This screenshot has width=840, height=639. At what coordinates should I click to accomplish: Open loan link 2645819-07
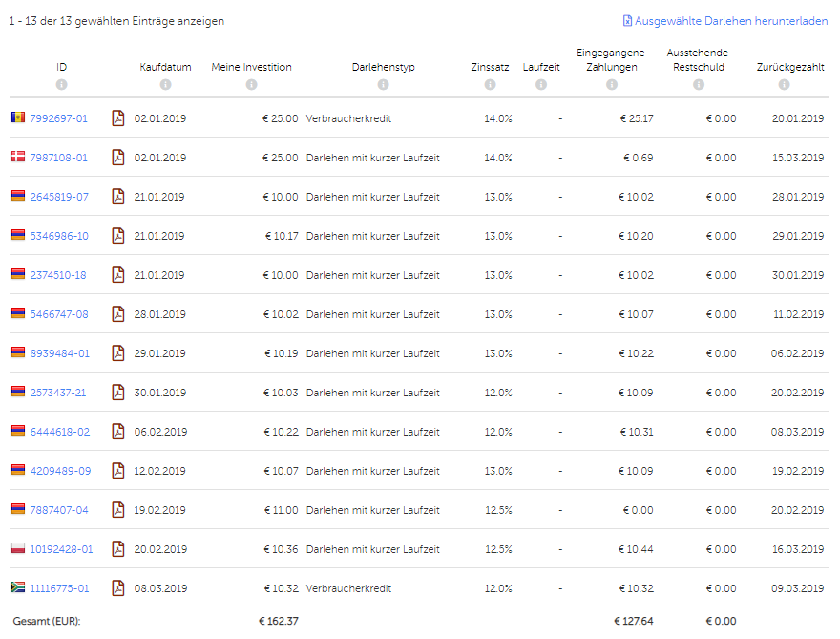point(59,197)
